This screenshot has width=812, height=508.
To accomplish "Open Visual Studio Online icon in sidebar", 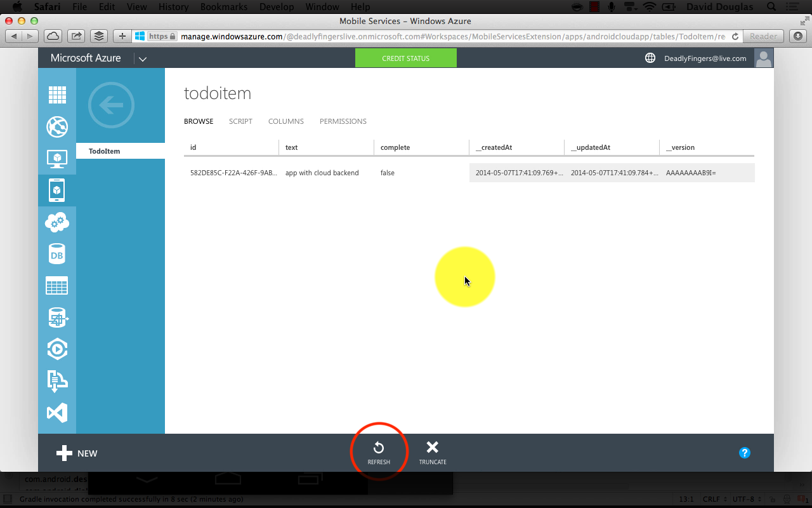I will click(57, 413).
